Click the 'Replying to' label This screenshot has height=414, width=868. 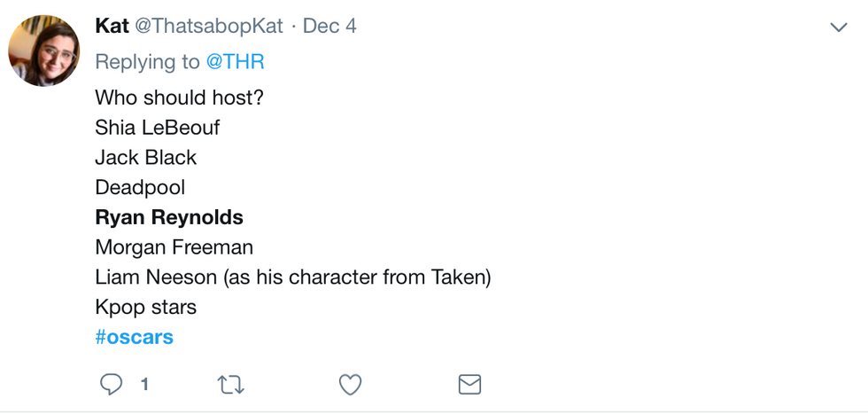tap(148, 62)
